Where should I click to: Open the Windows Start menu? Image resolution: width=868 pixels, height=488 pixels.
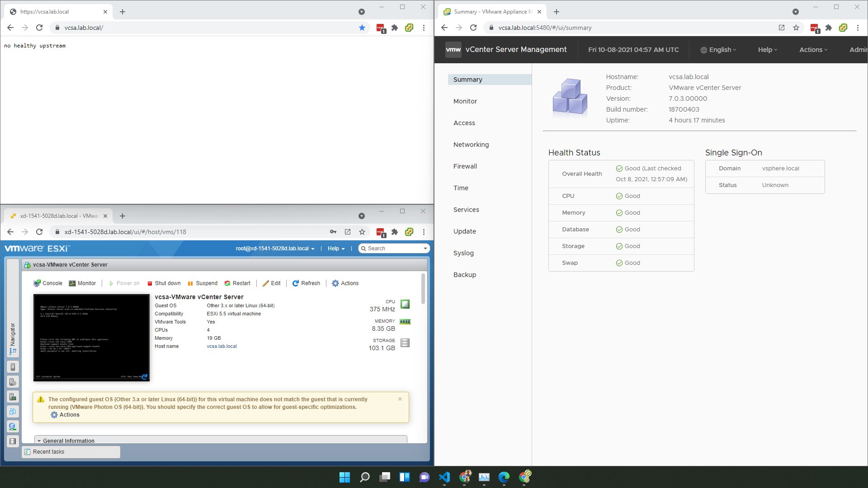(344, 477)
